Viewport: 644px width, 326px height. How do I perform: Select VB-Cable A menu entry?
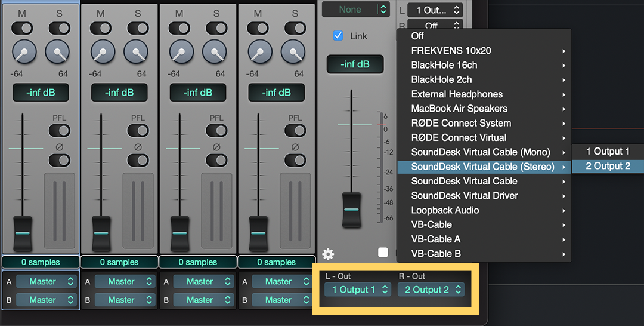(484, 239)
